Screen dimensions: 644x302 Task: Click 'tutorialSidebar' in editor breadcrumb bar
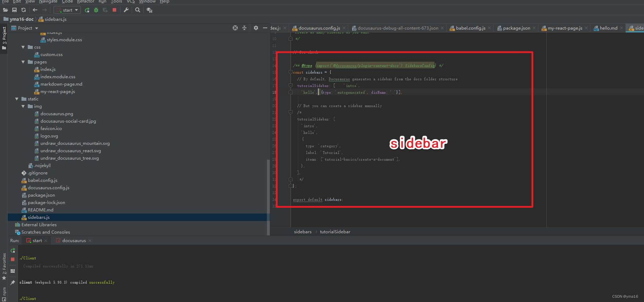pyautogui.click(x=335, y=232)
